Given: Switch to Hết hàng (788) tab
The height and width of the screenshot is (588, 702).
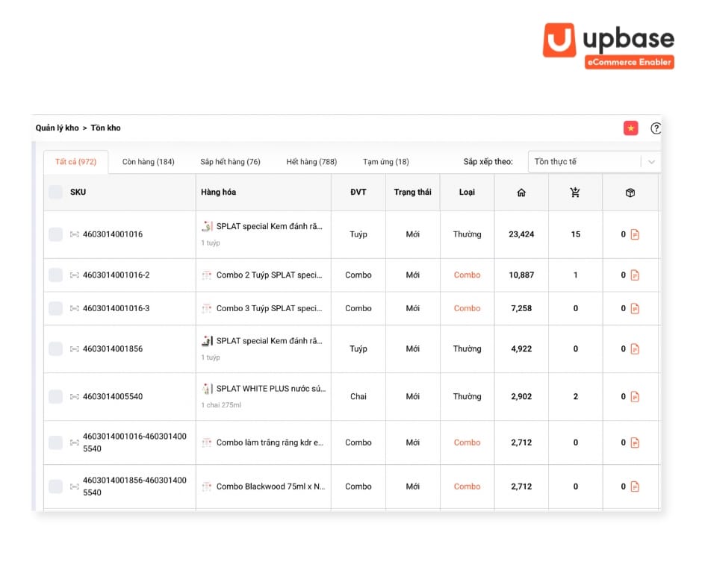Looking at the screenshot, I should tap(311, 162).
